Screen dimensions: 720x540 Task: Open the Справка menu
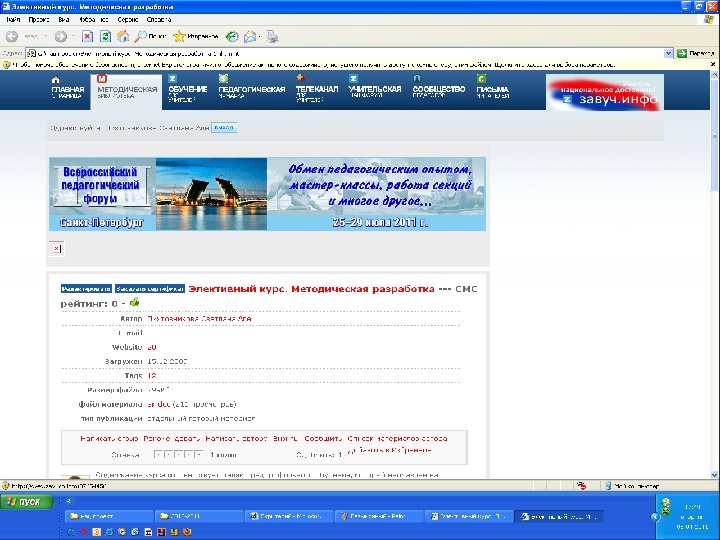pyautogui.click(x=159, y=20)
